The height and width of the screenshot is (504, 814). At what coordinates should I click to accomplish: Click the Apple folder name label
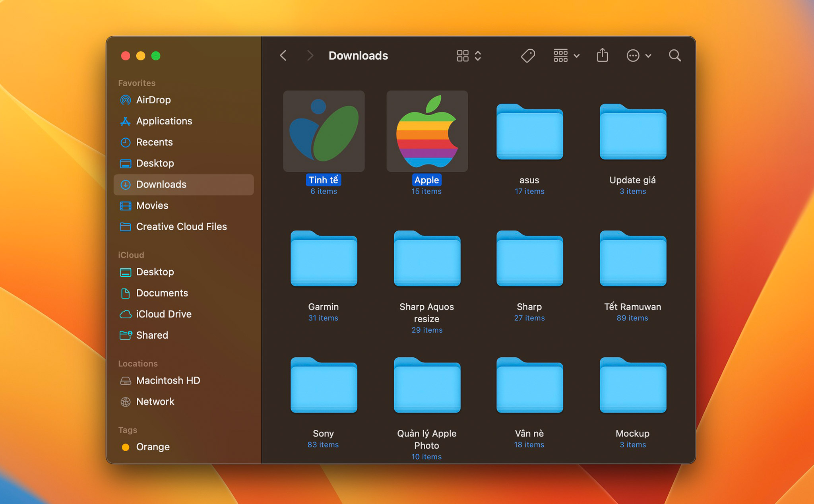(x=427, y=180)
